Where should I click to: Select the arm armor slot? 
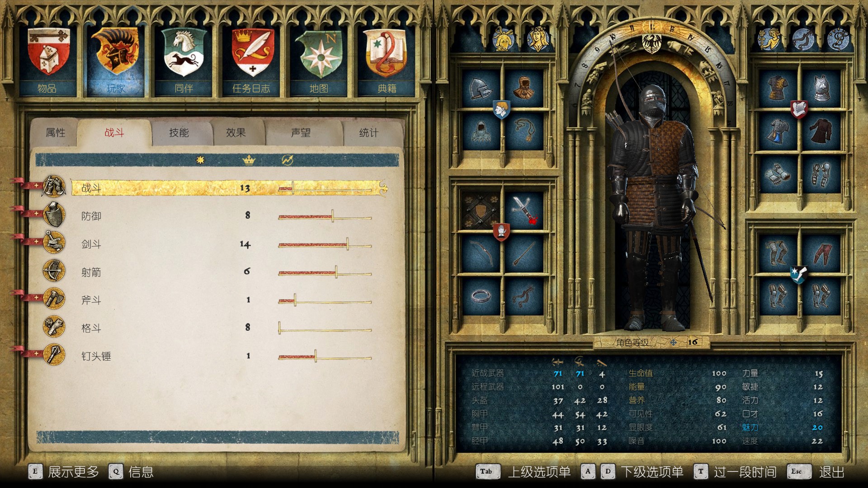821,174
